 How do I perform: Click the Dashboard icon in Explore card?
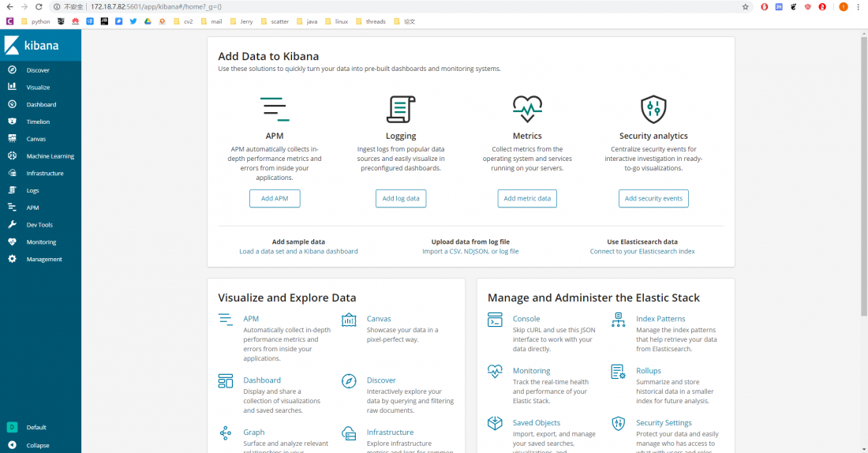point(226,381)
